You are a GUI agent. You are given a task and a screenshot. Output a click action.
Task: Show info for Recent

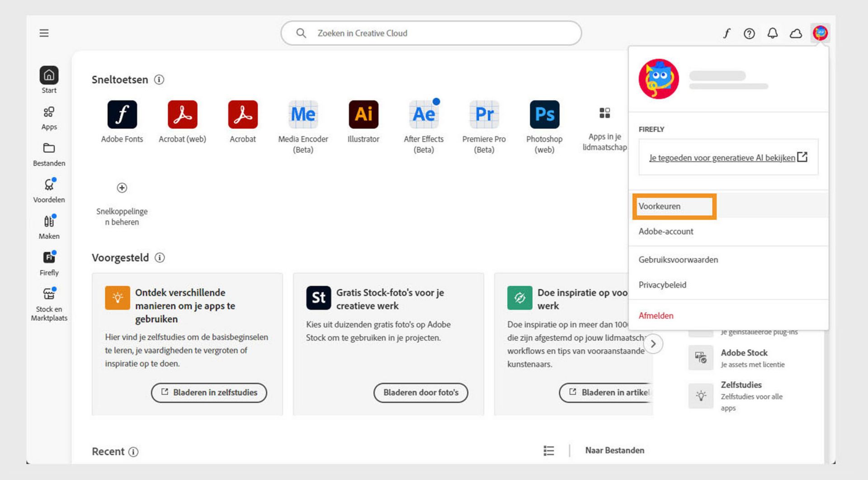coord(133,451)
